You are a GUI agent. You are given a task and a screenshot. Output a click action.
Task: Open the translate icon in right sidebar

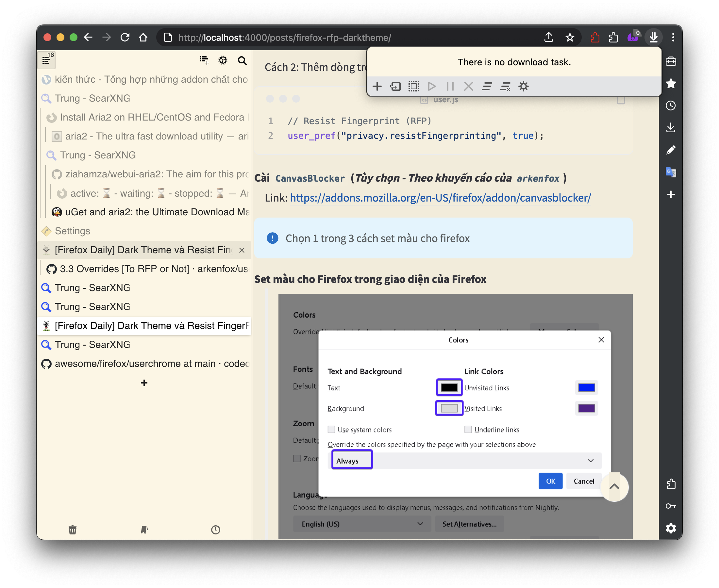(671, 172)
